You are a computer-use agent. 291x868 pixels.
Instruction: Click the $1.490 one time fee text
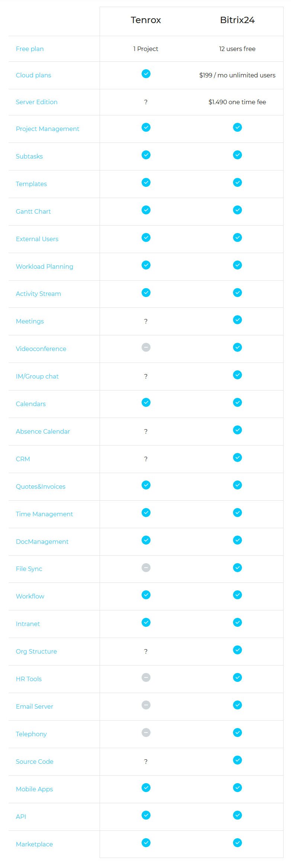pos(237,102)
